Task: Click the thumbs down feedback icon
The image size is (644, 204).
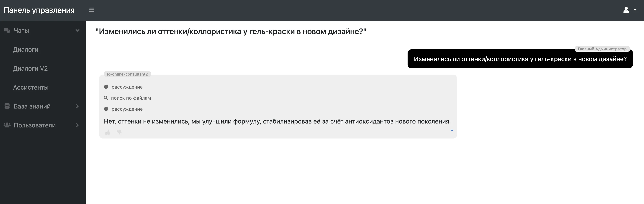Action: click(119, 132)
